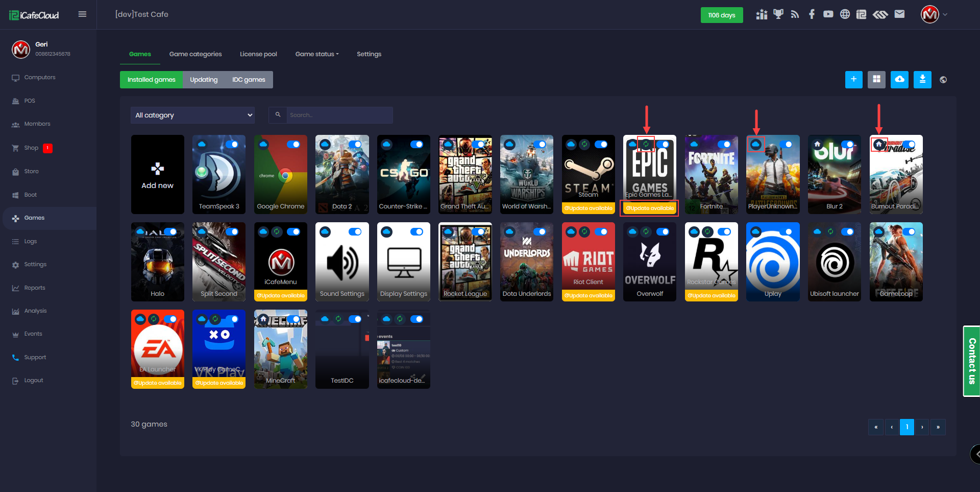The width and height of the screenshot is (980, 492).
Task: Switch to grid view icon button
Action: pos(876,79)
